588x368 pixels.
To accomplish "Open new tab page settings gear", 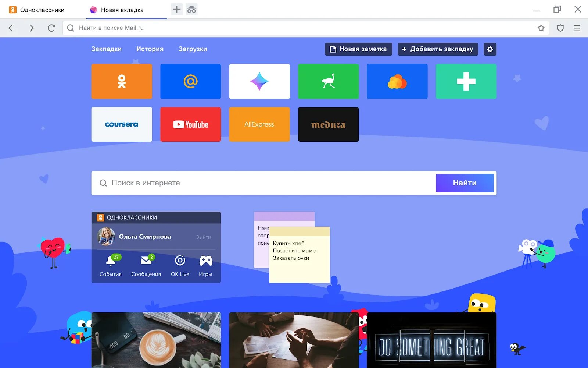I will [x=490, y=49].
